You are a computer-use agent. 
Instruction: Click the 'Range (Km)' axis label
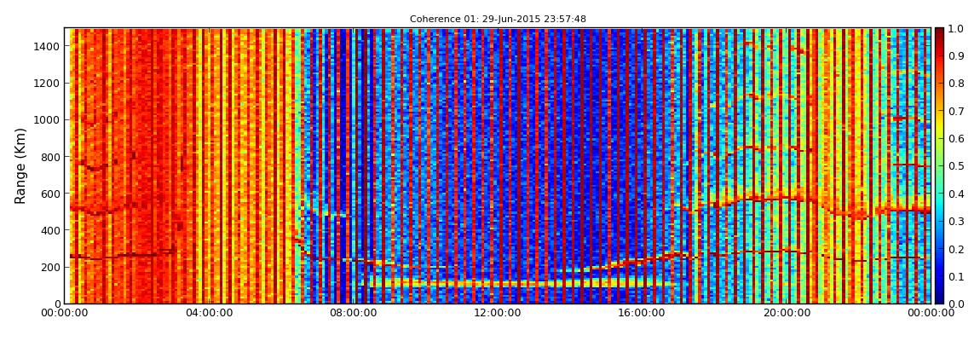click(x=20, y=165)
